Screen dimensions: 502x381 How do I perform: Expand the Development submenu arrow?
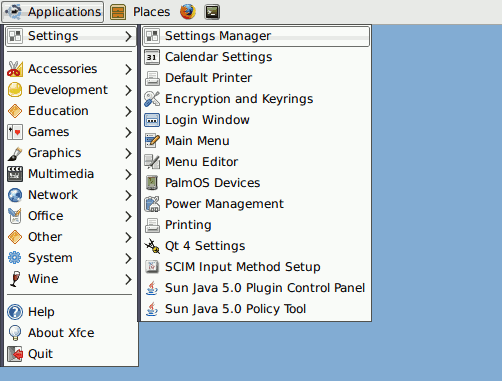click(128, 90)
